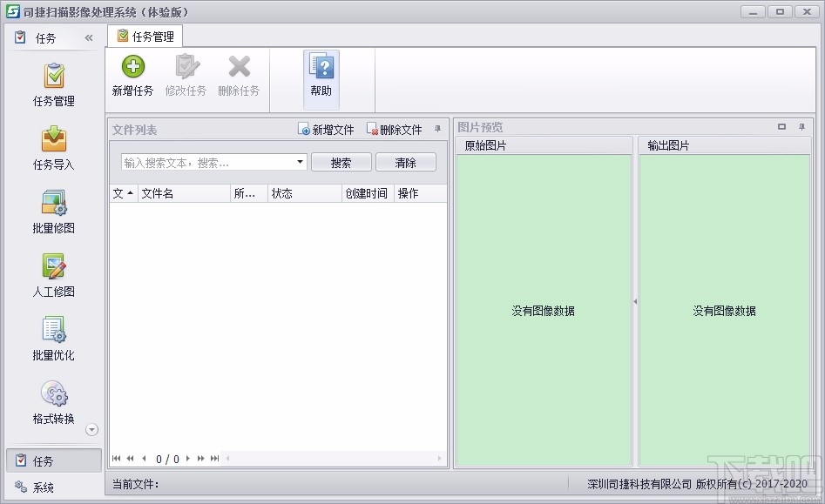
Task: Open 格式转换 in the sidebar
Action: [54, 403]
